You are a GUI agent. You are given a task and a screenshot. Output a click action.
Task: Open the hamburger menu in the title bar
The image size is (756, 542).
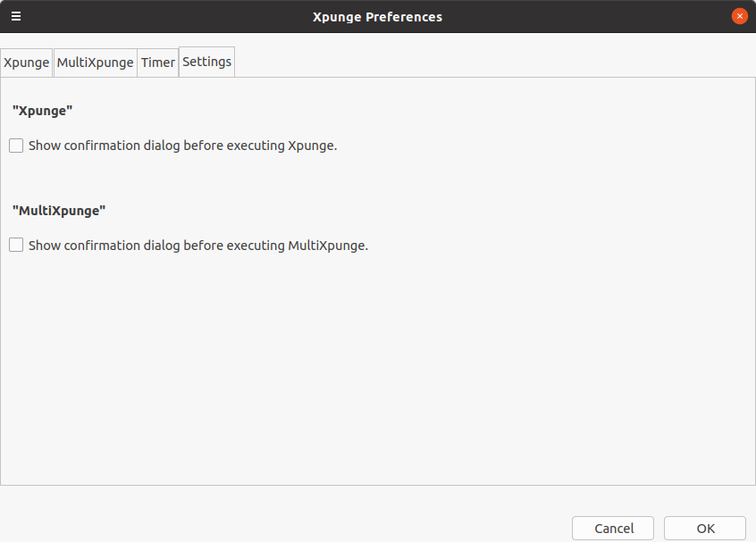coord(16,16)
